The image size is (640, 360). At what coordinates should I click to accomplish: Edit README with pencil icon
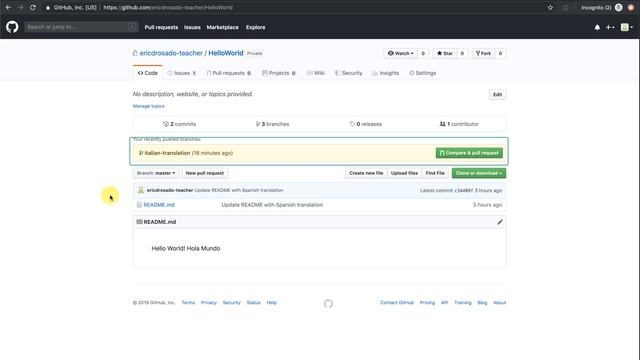[x=500, y=222]
